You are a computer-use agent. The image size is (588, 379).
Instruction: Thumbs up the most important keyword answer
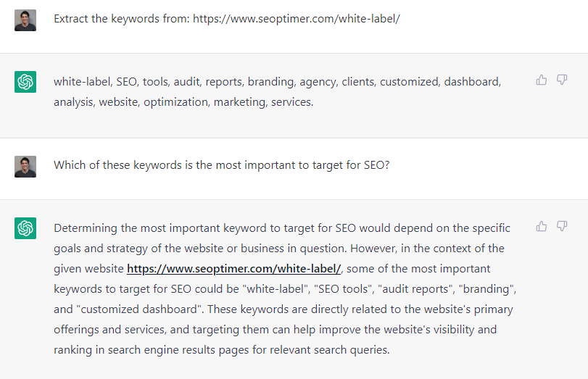click(x=542, y=226)
